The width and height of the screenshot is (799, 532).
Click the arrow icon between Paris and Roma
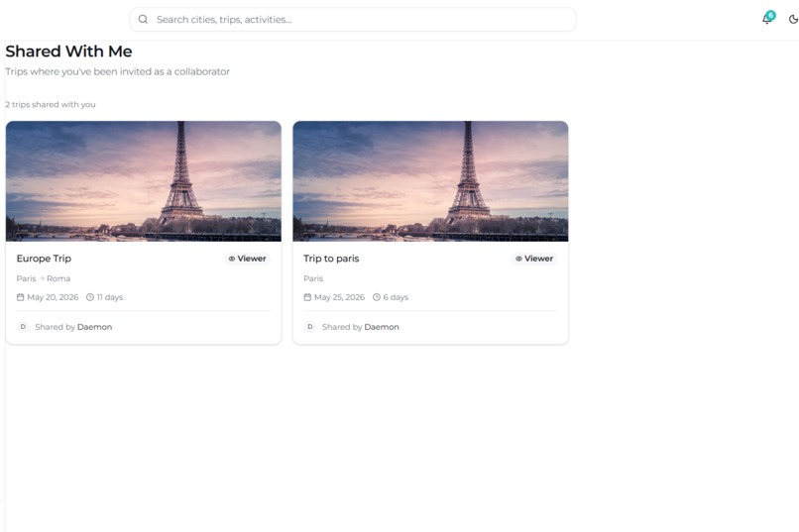click(x=42, y=278)
